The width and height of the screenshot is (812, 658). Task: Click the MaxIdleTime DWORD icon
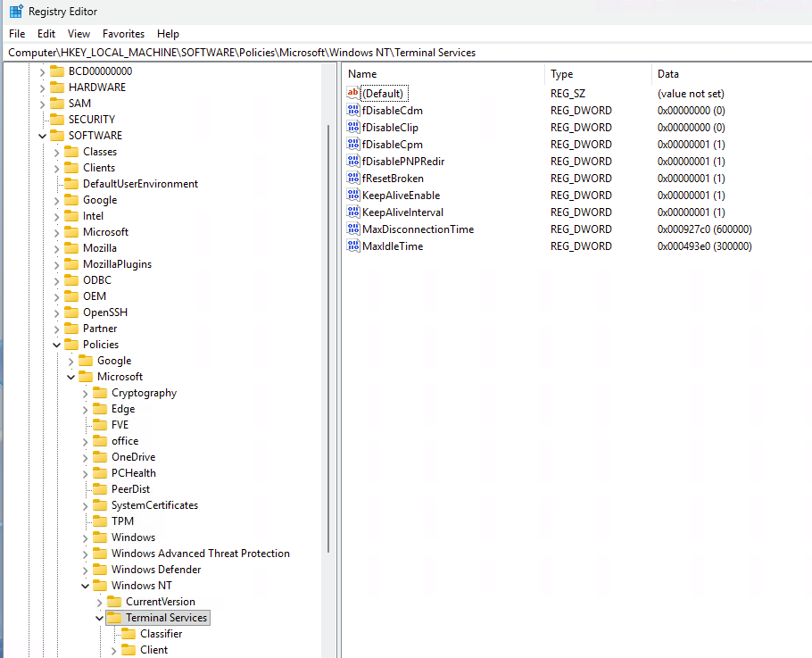352,246
